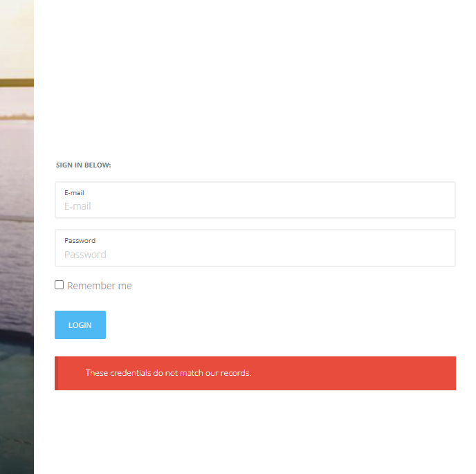Focus the E-mail input field
Image resolution: width=476 pixels, height=474 pixels.
pos(255,200)
